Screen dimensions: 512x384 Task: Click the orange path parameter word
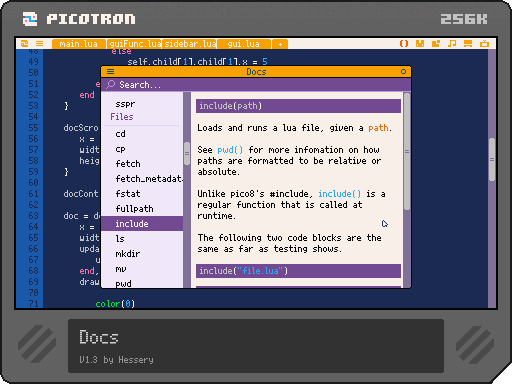point(378,128)
